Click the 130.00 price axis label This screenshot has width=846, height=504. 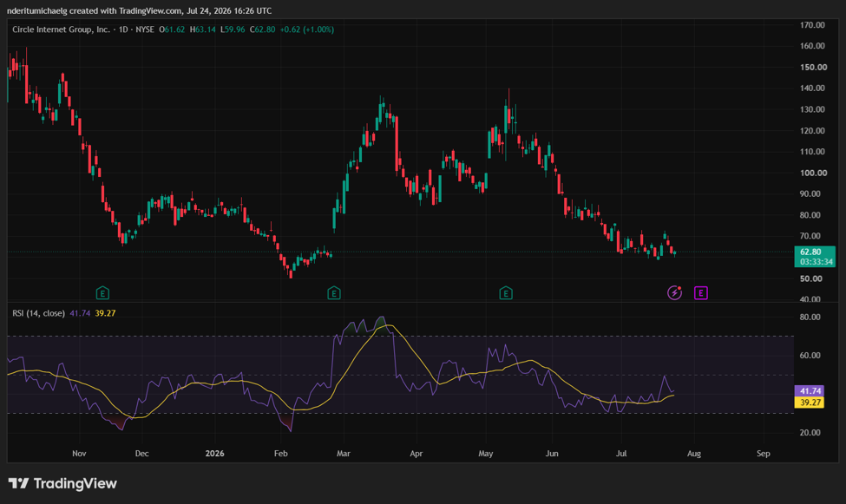pos(812,109)
